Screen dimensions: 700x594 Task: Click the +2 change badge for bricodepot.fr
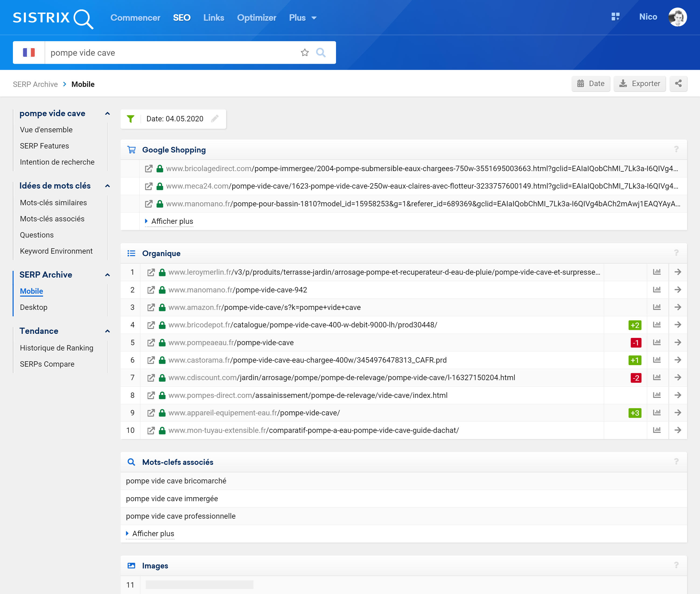pyautogui.click(x=635, y=325)
